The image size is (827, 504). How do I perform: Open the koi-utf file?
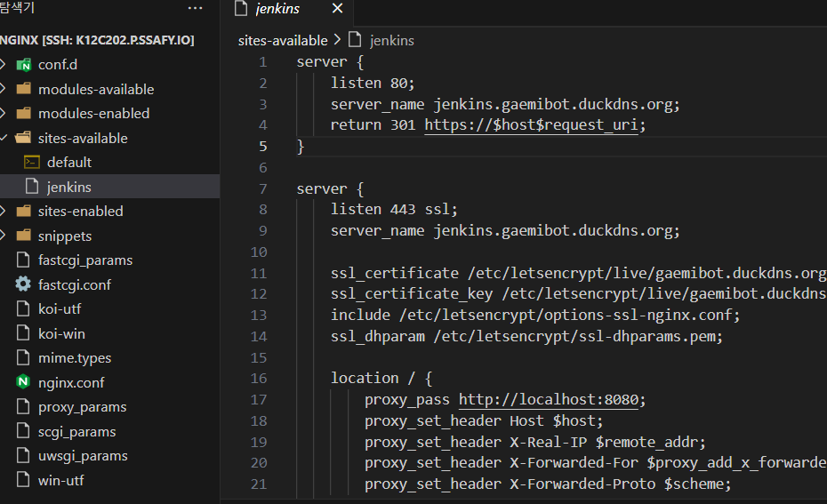60,309
